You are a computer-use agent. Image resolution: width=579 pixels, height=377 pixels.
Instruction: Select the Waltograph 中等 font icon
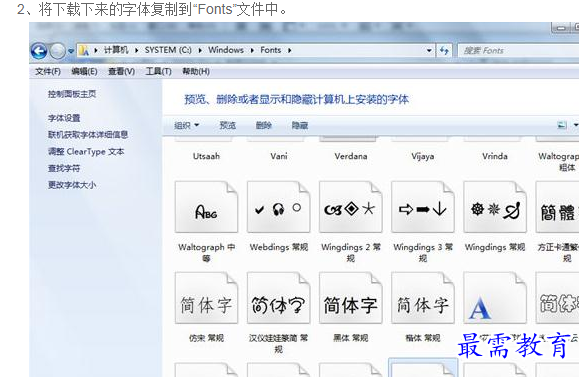[206, 207]
